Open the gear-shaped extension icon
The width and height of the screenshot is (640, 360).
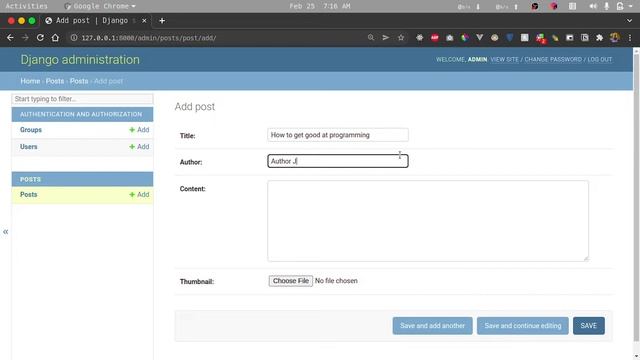420,38
